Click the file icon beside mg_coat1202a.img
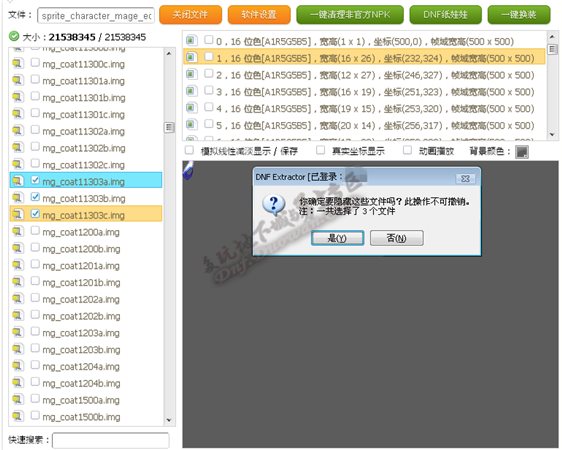 tap(18, 299)
